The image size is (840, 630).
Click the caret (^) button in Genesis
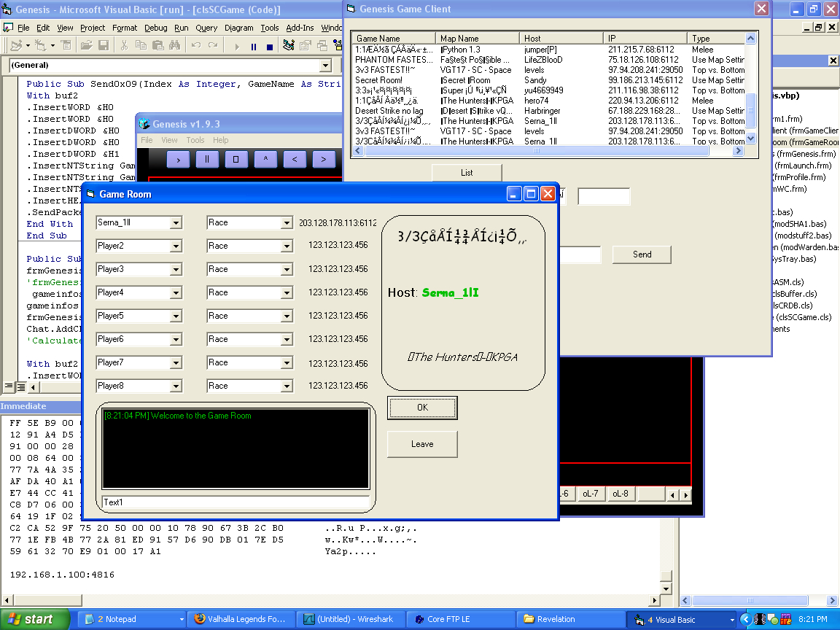(x=265, y=159)
